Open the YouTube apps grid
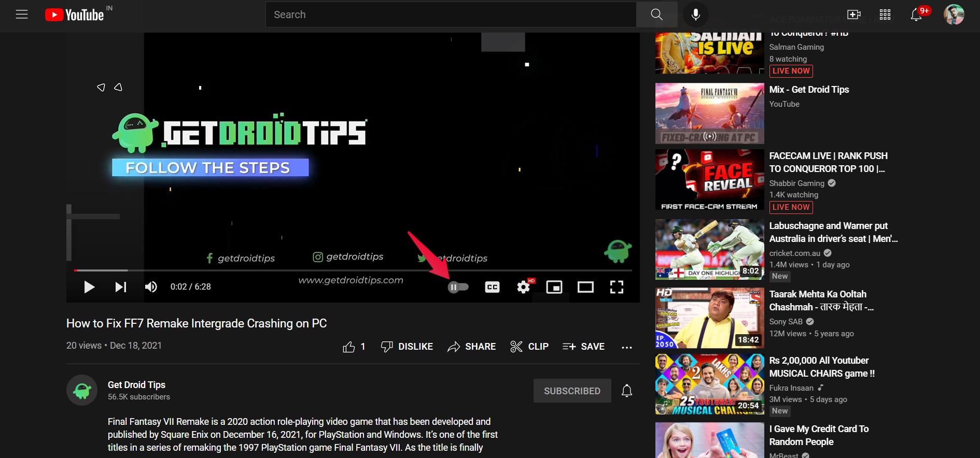Screen dimensions: 980x458 click(x=885, y=15)
